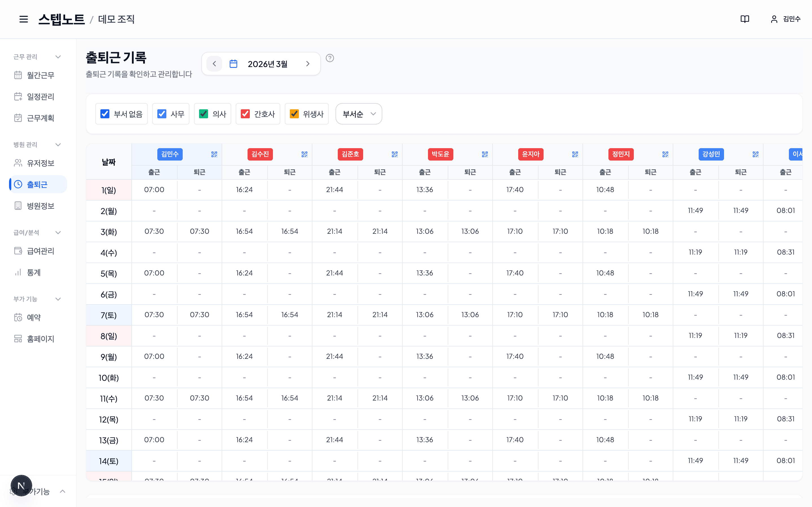Click the 윤지아 name tag
The width and height of the screenshot is (812, 507).
(x=531, y=154)
